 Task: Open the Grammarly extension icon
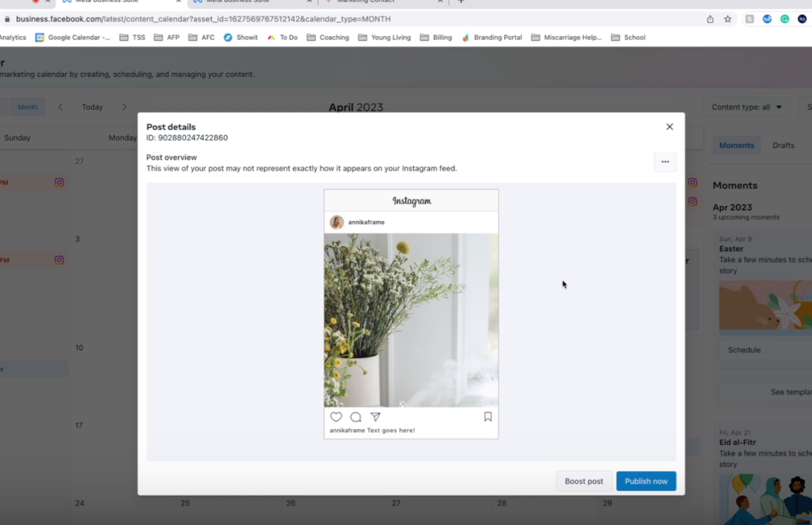[785, 19]
